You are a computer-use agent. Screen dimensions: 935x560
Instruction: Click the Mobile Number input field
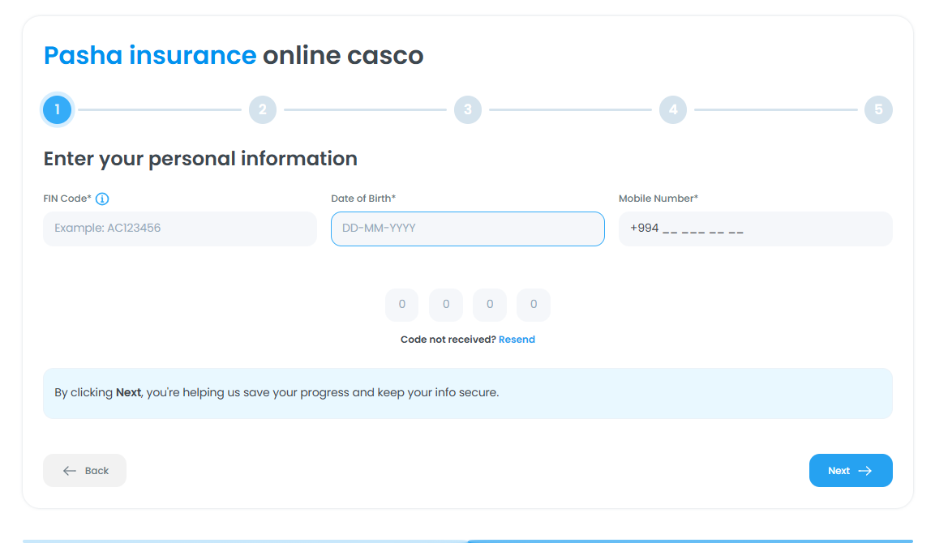click(756, 229)
